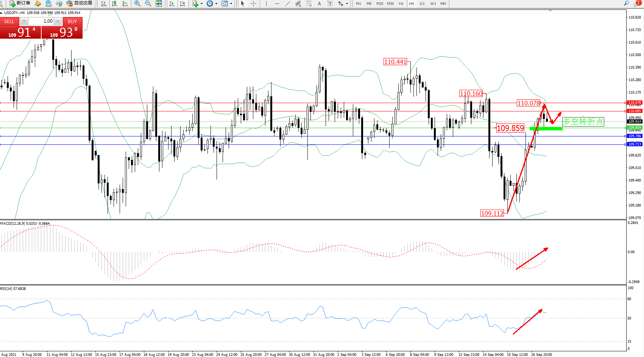Zoom out on the chart
This screenshot has width=644, height=357.
click(x=148, y=3)
